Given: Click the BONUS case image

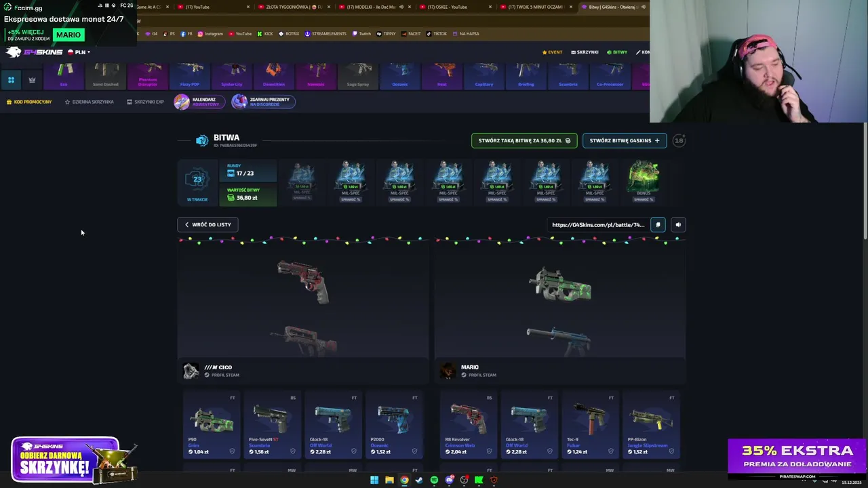Looking at the screenshot, I should click(x=644, y=176).
